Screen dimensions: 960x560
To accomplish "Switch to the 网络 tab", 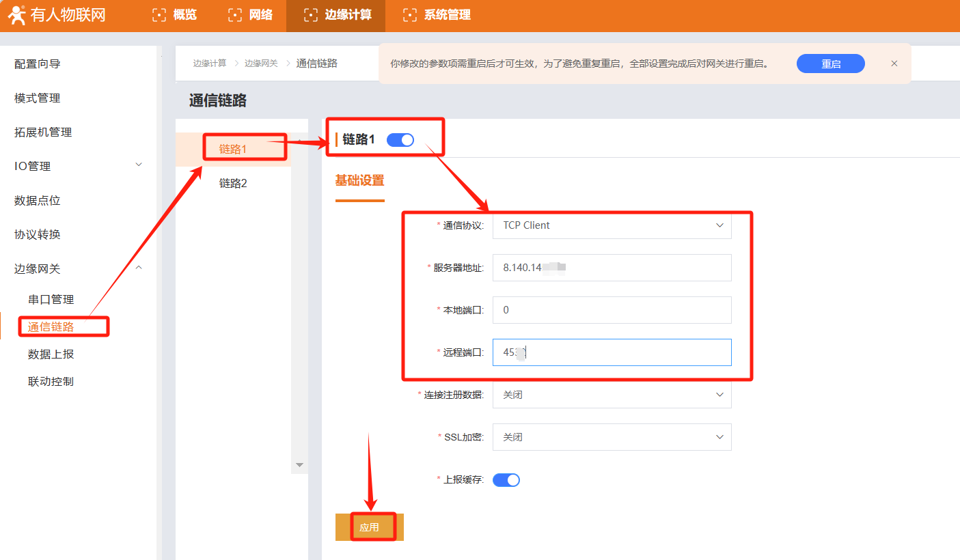I will point(251,15).
